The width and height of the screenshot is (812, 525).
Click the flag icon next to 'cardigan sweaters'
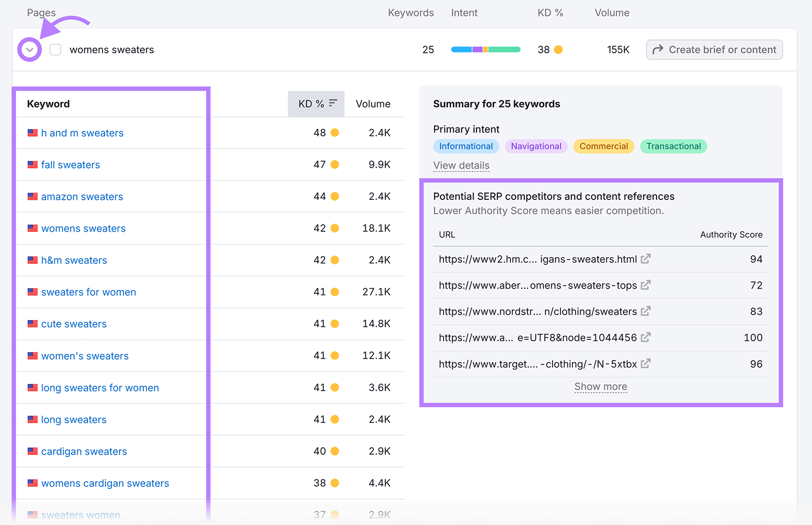(32, 451)
